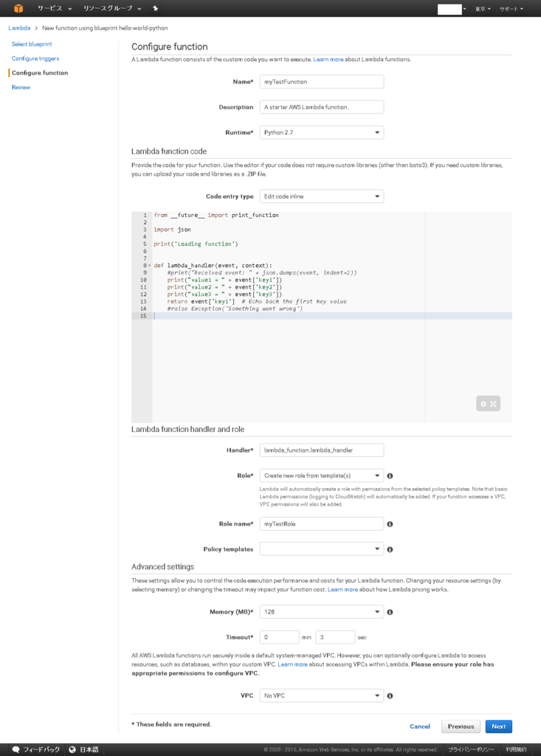The image size is (541, 756).
Task: Click code line 'import json'
Action: [172, 230]
